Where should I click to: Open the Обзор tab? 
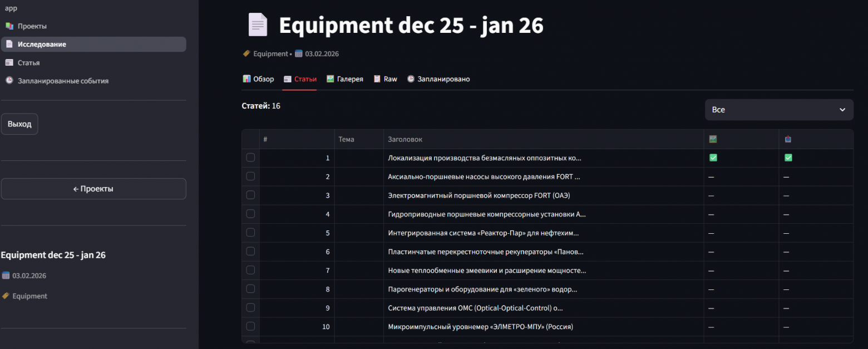(x=258, y=79)
